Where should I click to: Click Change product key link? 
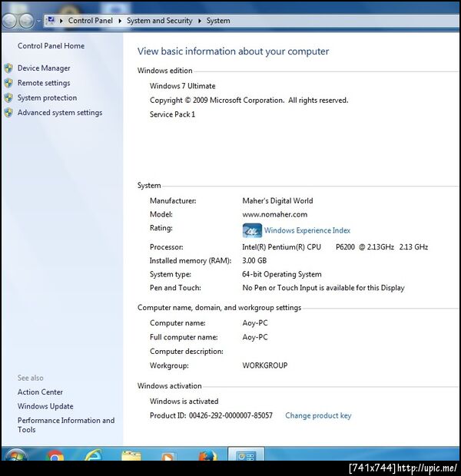tap(318, 415)
